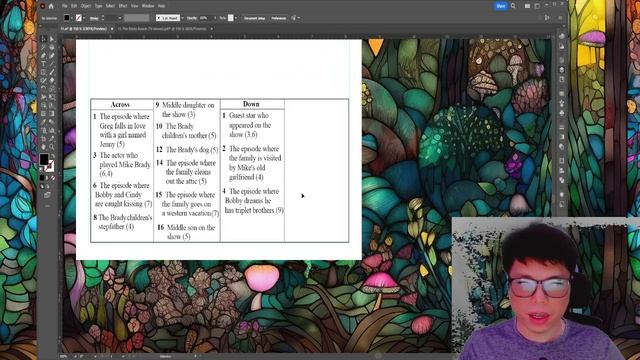Open stroke weight dropdown
Viewport: 640px width, 360px height.
pos(120,18)
